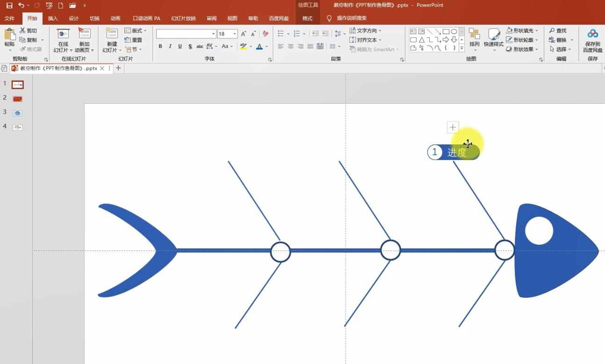
Task: Clear all text formatting
Action: [266, 34]
